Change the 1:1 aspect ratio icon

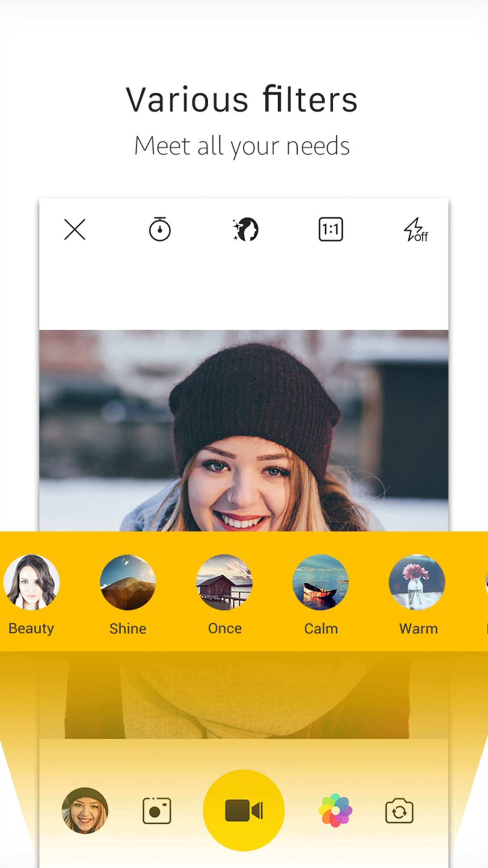331,229
